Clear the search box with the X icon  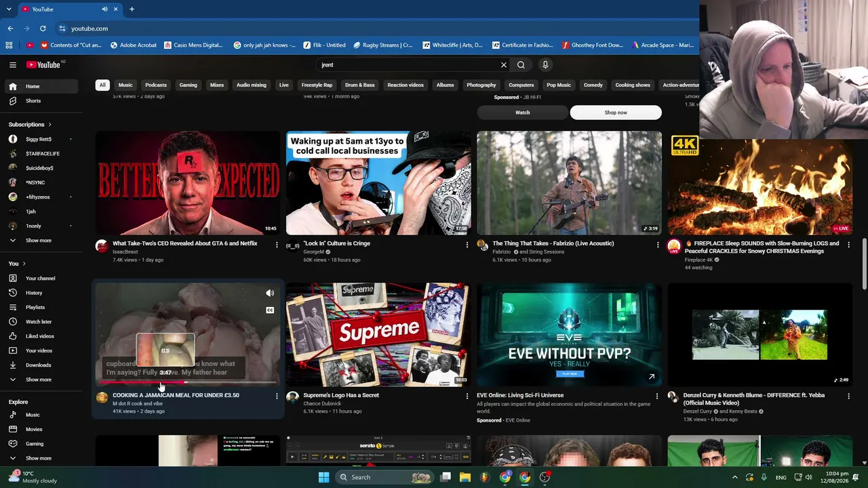(504, 65)
